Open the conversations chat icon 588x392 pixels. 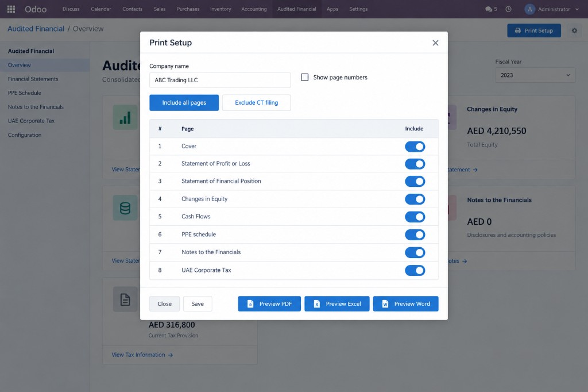pyautogui.click(x=489, y=9)
